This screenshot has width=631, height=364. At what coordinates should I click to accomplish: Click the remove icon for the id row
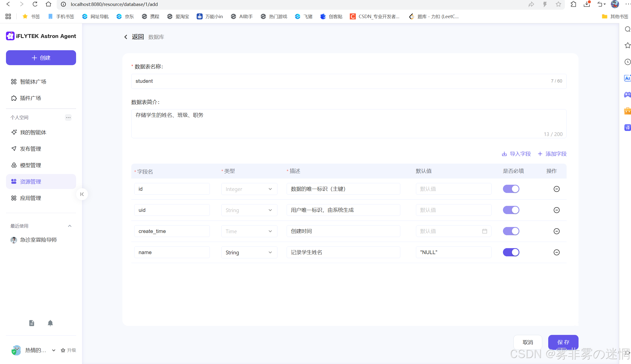[x=556, y=189]
